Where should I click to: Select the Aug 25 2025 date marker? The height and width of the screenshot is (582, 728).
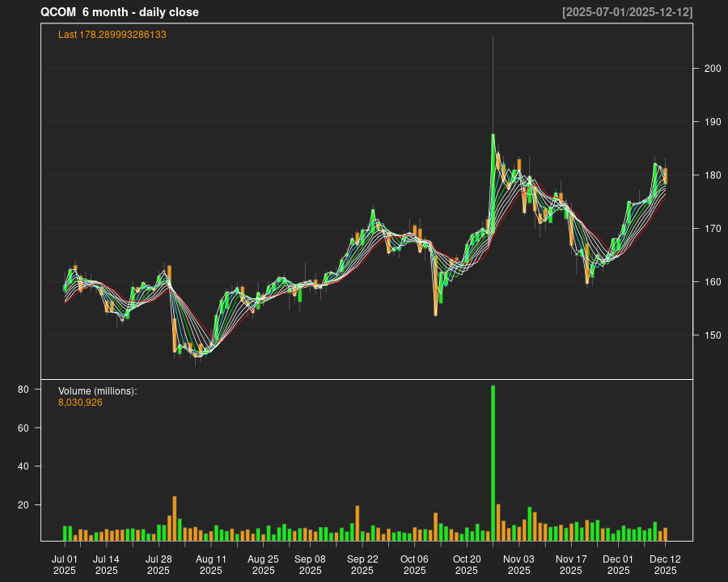pyautogui.click(x=263, y=564)
